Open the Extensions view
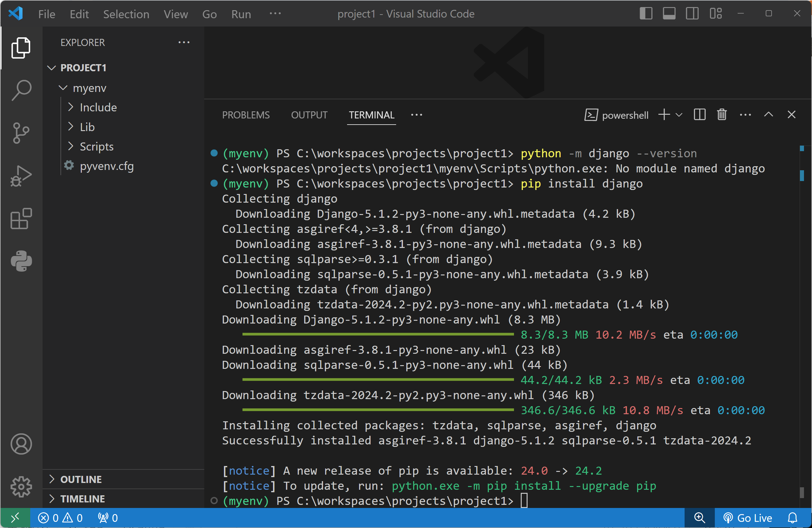The height and width of the screenshot is (528, 812). click(x=21, y=218)
